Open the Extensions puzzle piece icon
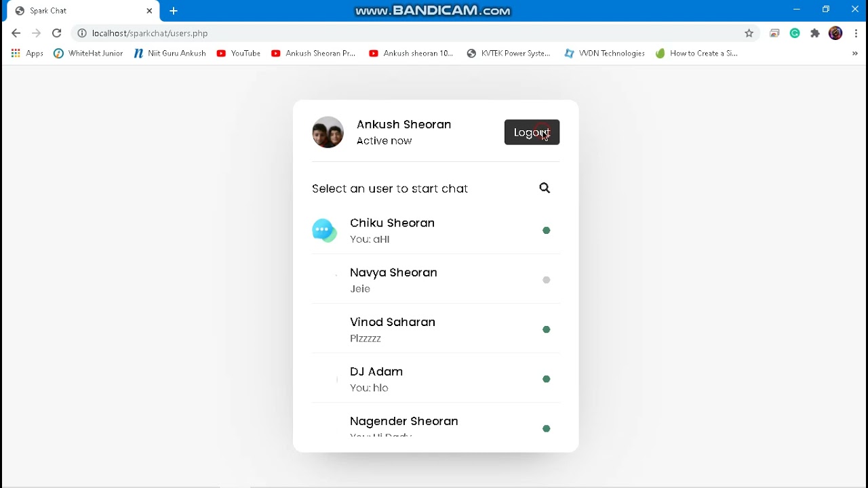The height and width of the screenshot is (488, 868). click(815, 33)
